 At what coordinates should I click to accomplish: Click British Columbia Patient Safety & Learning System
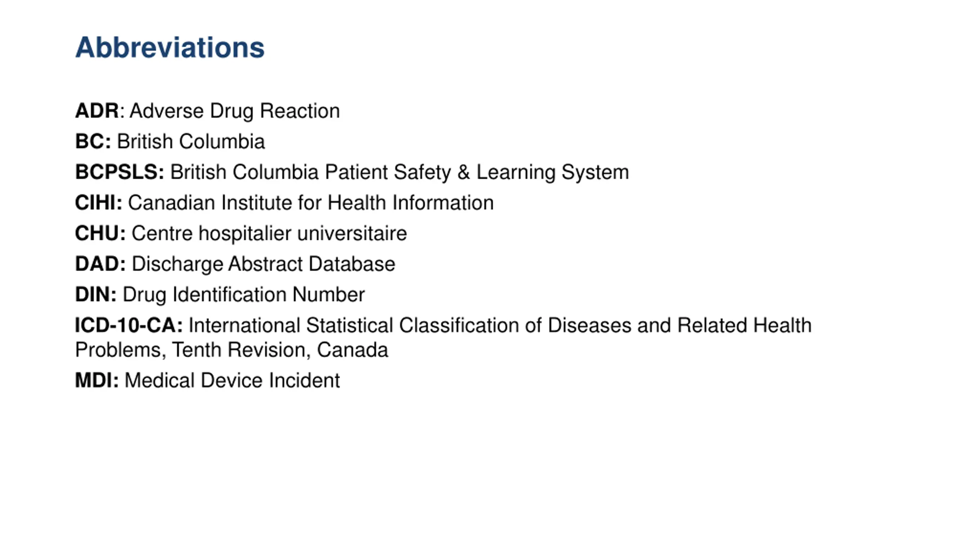[x=399, y=173]
